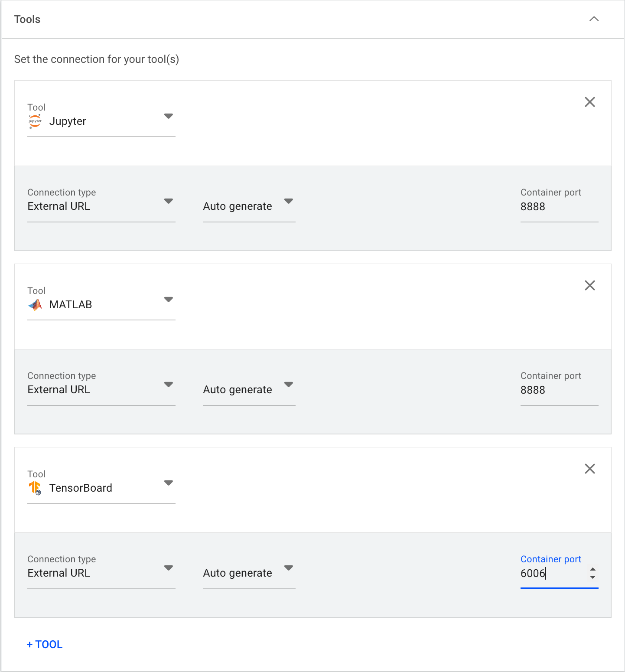Remove the TensorBoard tool with X icon

click(x=589, y=469)
